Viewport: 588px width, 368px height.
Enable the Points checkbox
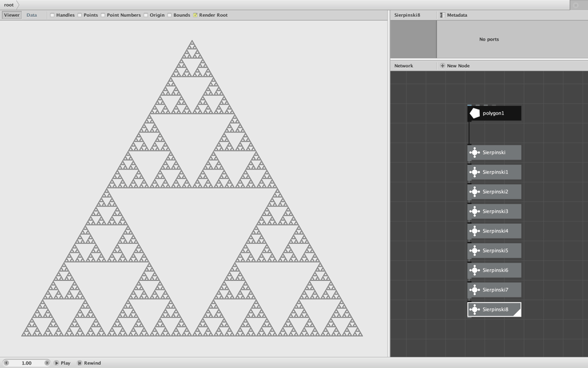[x=79, y=15]
